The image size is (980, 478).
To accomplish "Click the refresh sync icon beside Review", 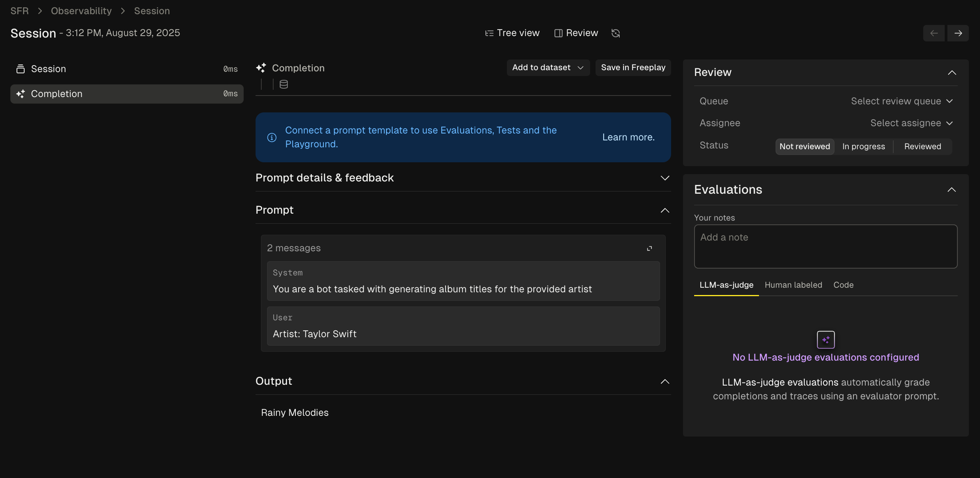I will pyautogui.click(x=615, y=33).
